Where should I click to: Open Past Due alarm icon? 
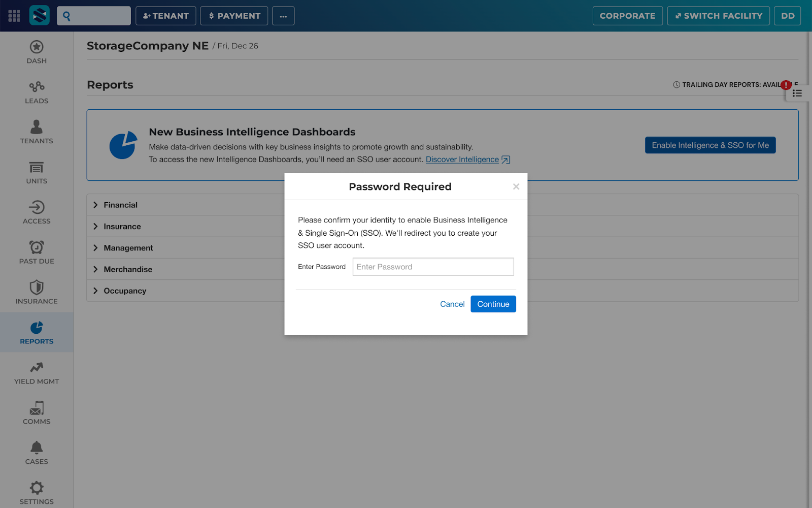pos(37,248)
